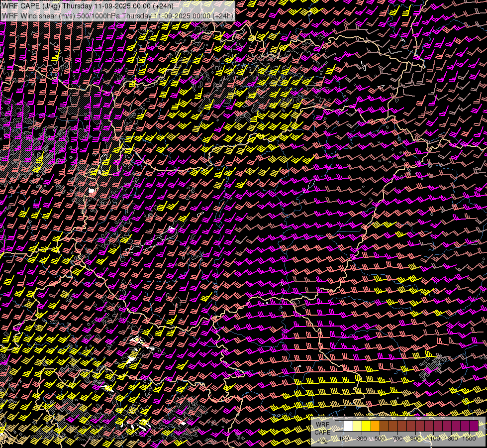Select the orange CAPE legend swatch
Image resolution: width=487 pixels, height=448 pixels.
(375, 426)
